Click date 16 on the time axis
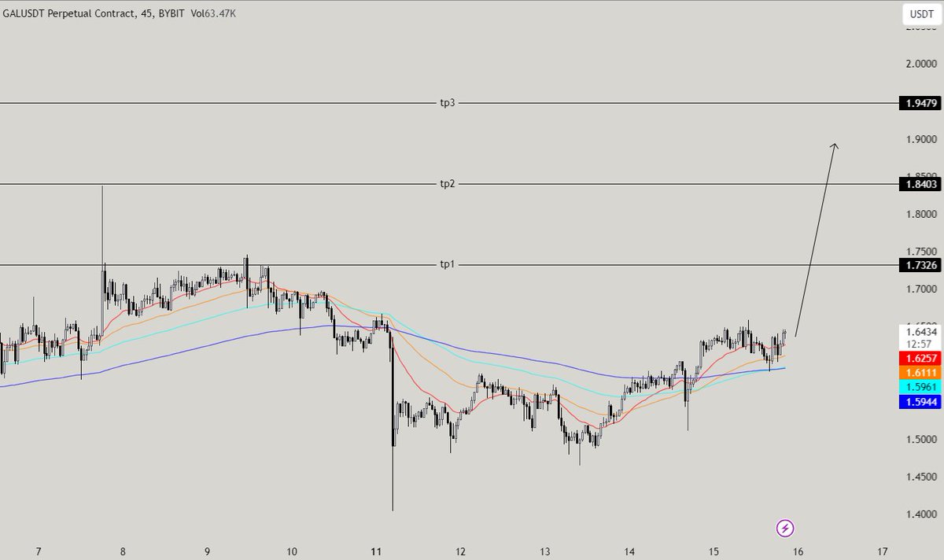Image resolution: width=944 pixels, height=560 pixels. coord(798,551)
